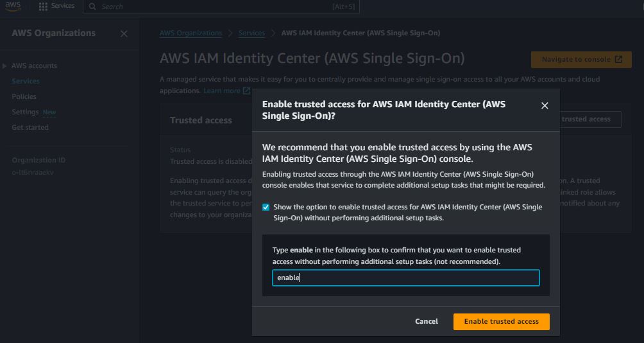Click the Navigate to console button
Screen dimensions: 644x343
[x=581, y=59]
